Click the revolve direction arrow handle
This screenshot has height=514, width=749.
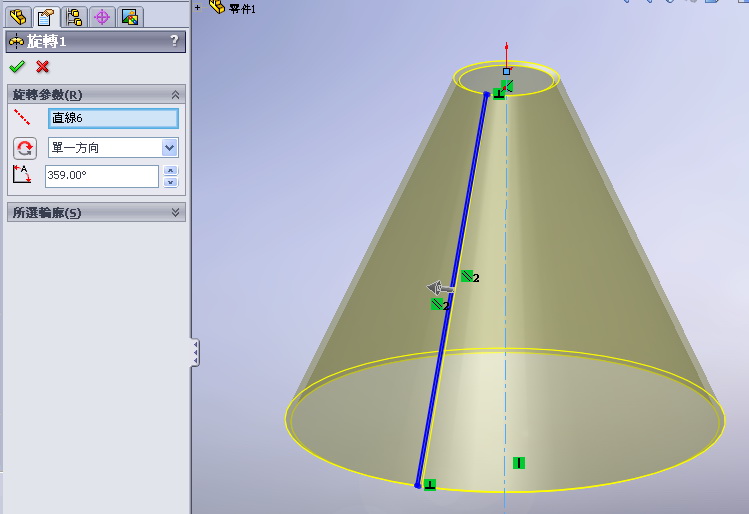pyautogui.click(x=440, y=288)
